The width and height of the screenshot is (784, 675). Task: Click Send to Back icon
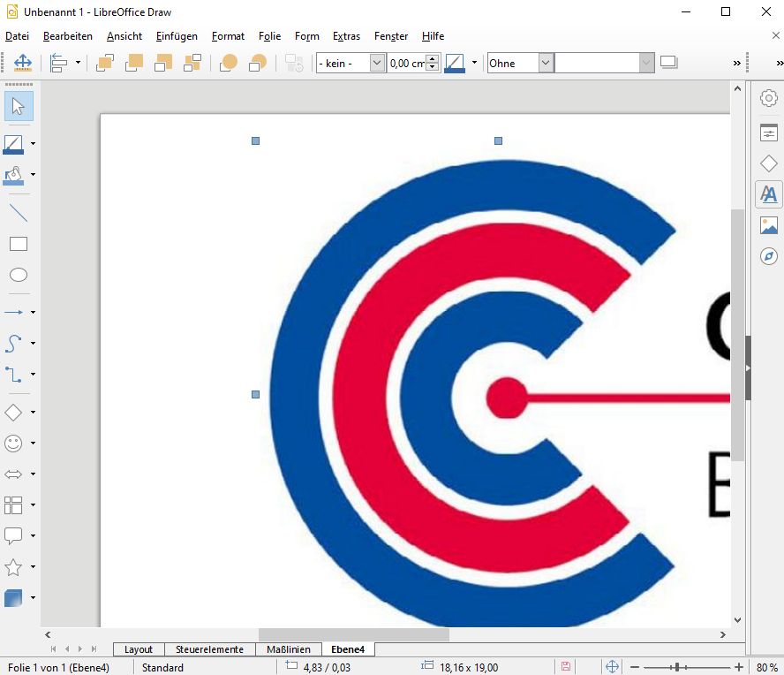192,63
